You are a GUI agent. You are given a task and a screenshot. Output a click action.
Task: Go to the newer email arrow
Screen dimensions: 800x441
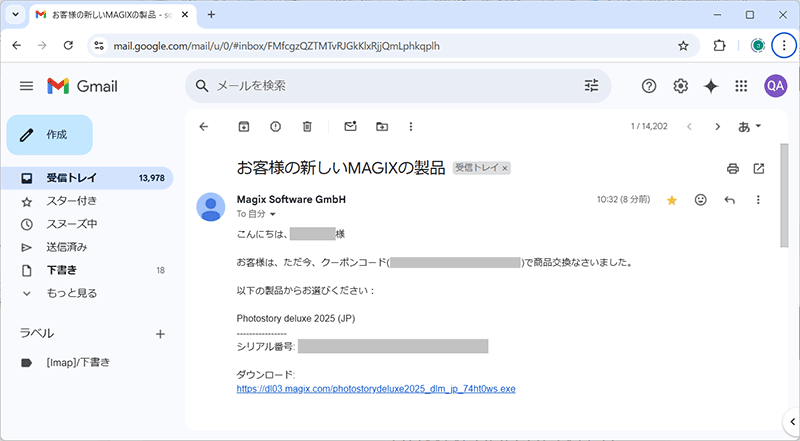click(689, 127)
